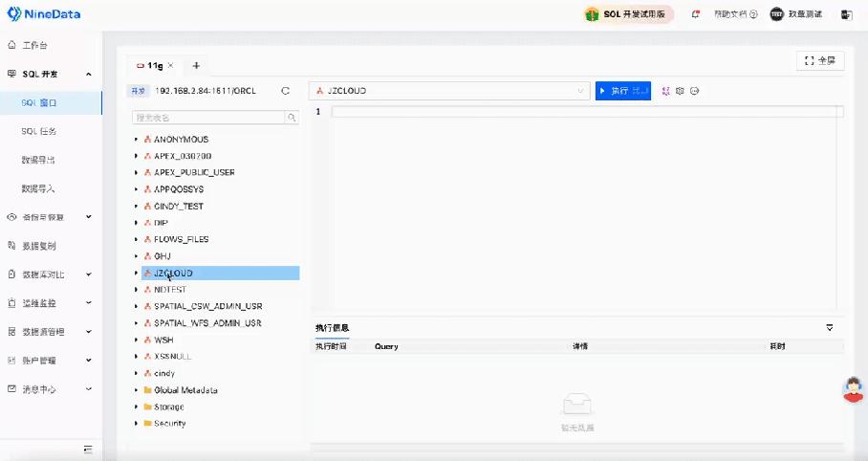Screen dimensions: 868x461
Task: Select the WSH schema
Action: (x=163, y=340)
